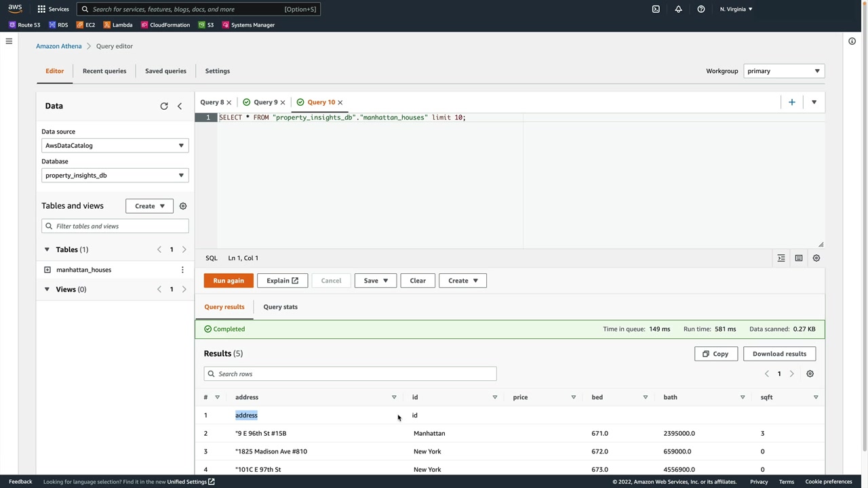Image resolution: width=868 pixels, height=488 pixels.
Task: Open the Route 53 shortcut
Action: click(24, 25)
